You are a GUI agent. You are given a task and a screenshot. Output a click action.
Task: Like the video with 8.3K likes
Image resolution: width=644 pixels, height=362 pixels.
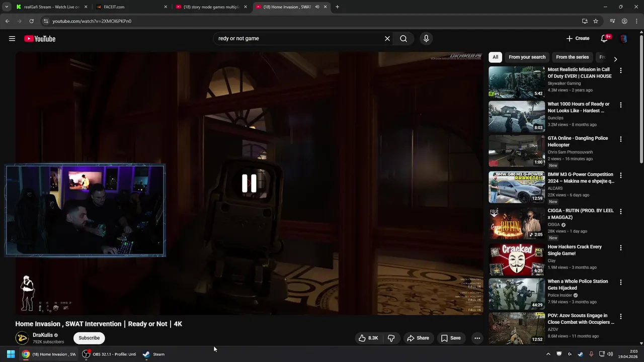[x=368, y=338]
